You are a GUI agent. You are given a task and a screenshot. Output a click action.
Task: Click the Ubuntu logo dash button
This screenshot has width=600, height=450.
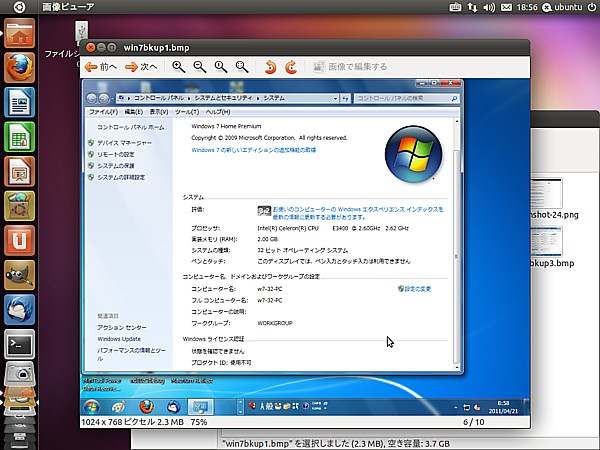[x=19, y=7]
